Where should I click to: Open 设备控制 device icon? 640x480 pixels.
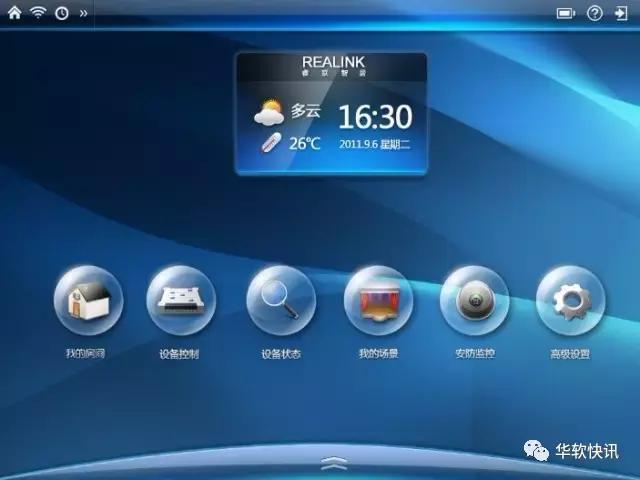pos(181,300)
